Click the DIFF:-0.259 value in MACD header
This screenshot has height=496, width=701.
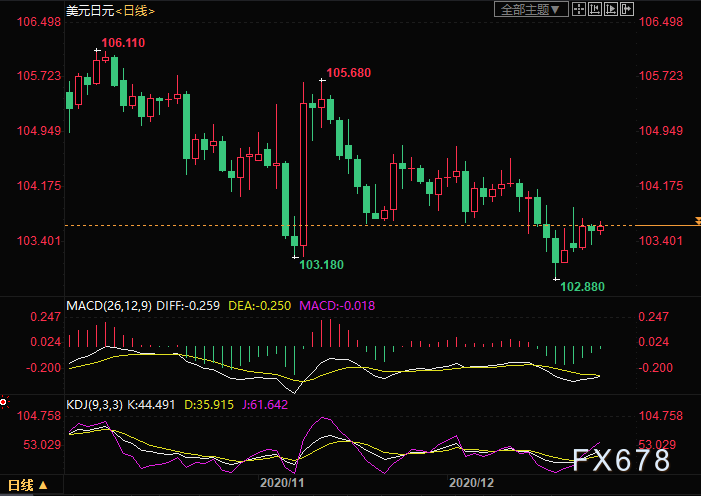click(x=197, y=304)
